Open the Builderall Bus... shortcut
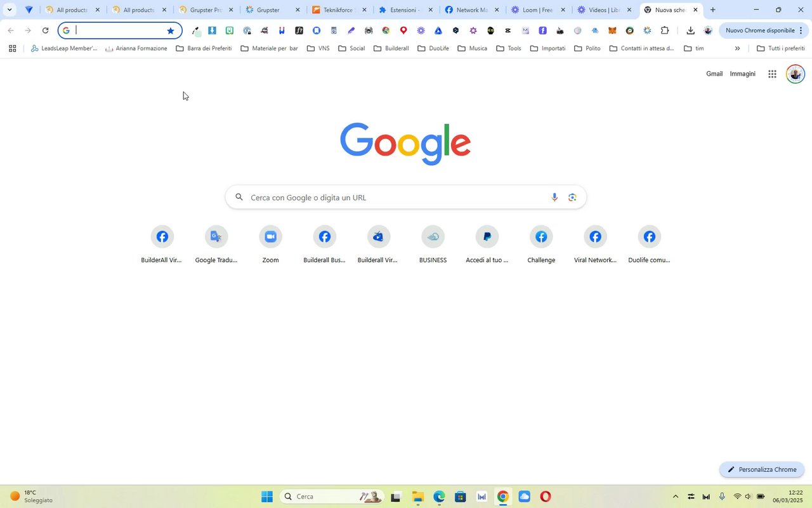The image size is (812, 508). pos(324,244)
